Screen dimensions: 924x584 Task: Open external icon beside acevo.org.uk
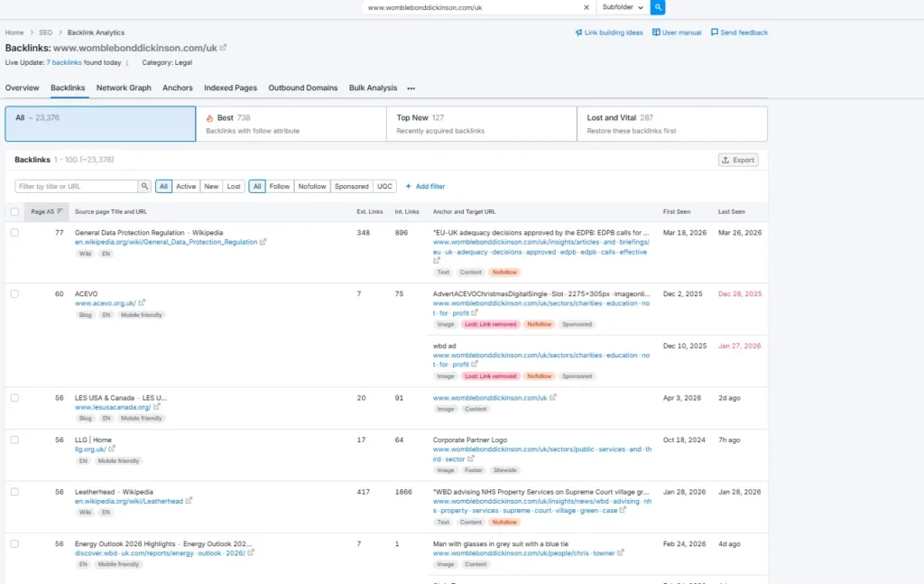click(x=142, y=303)
